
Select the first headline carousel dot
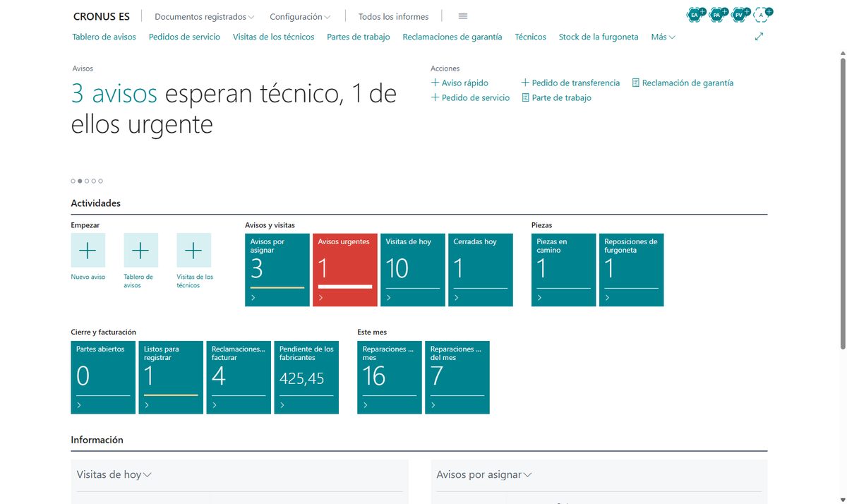[x=73, y=181]
